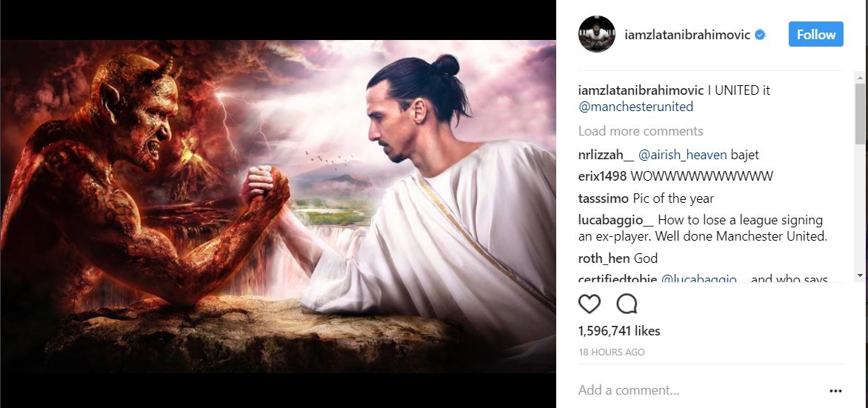Open the three-dot more options menu

click(x=835, y=391)
